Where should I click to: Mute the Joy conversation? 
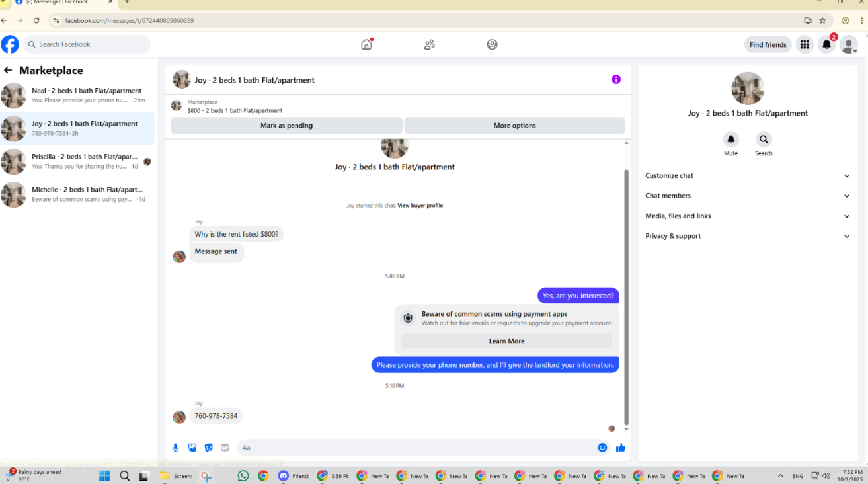tap(730, 140)
